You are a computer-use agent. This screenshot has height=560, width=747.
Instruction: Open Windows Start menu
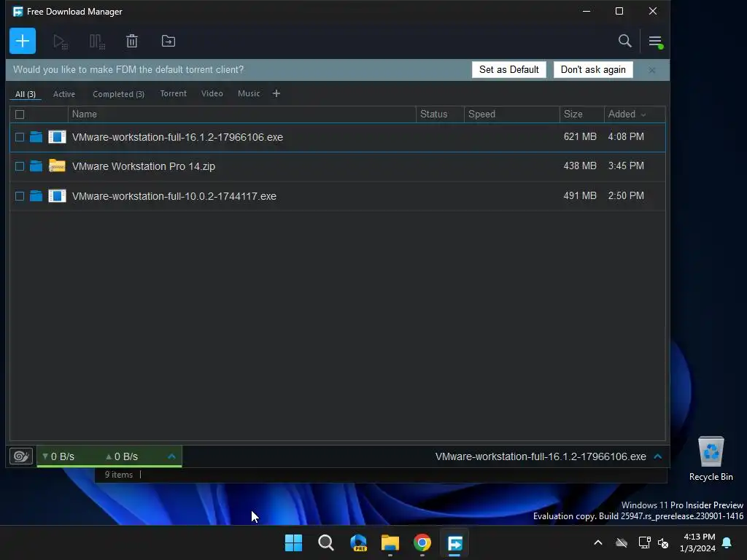(293, 542)
